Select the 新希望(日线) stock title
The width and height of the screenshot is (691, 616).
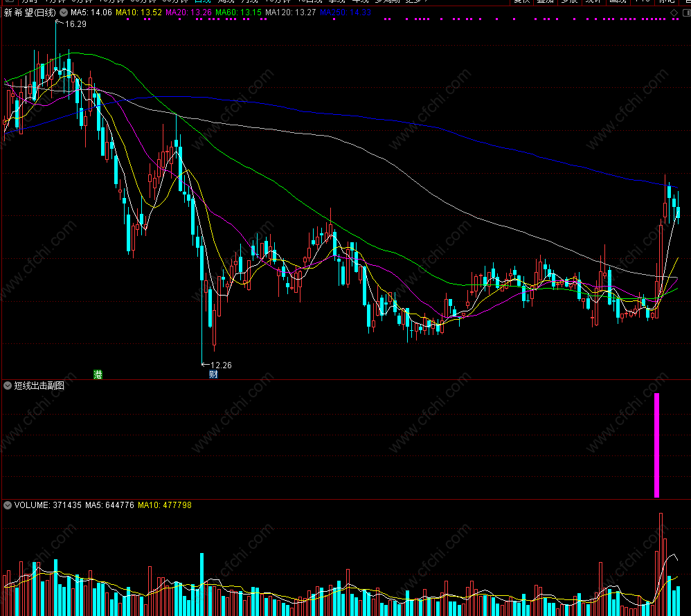[x=30, y=12]
